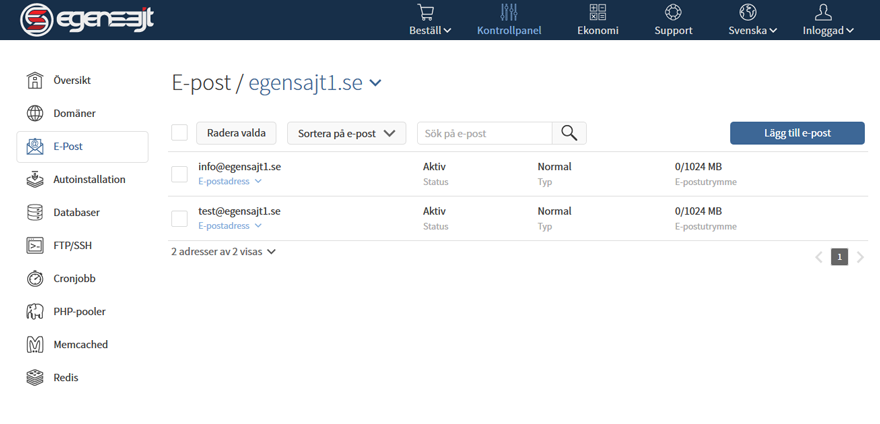Select Redis label in the sidebar

[x=66, y=377]
